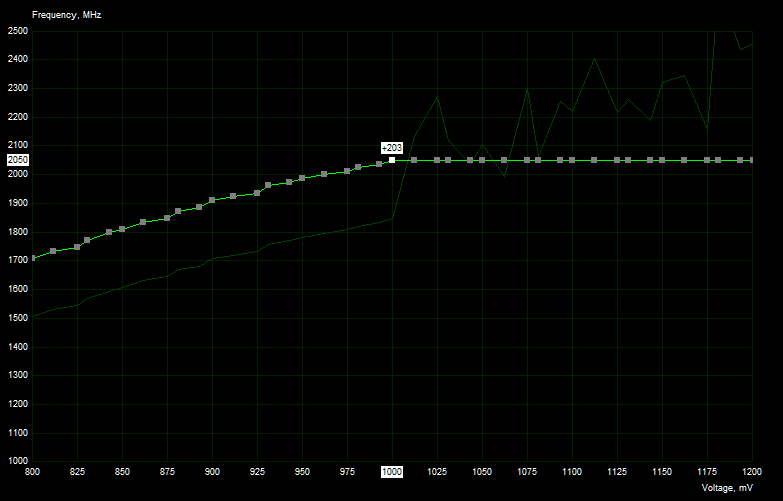Pick the flat-line curve point at 1075 mV

pos(527,160)
